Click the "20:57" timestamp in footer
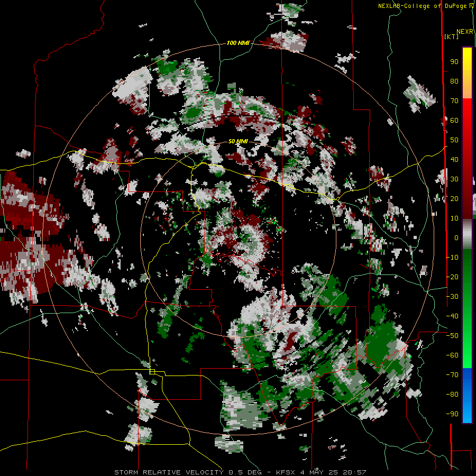 pyautogui.click(x=354, y=472)
